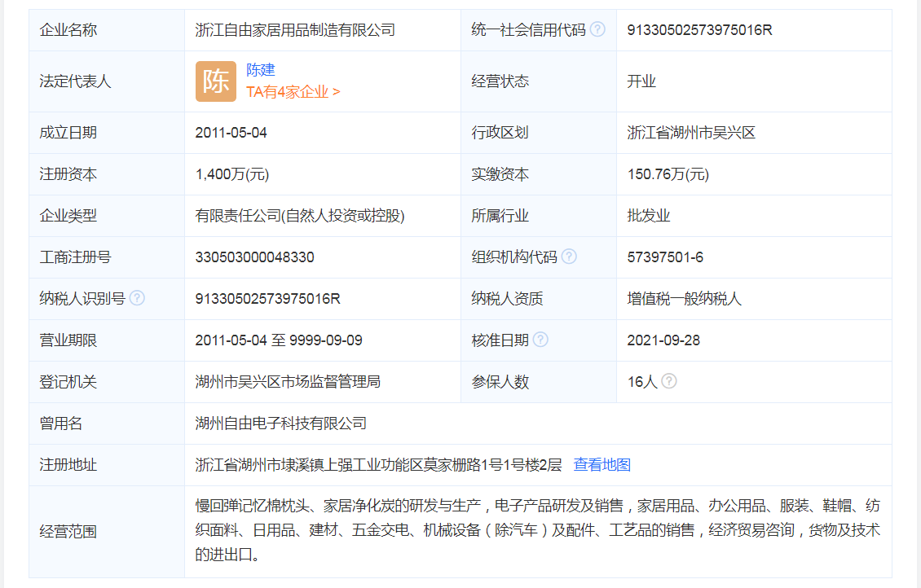Click the 湖州市吴兴区市场监督管理局 text

coord(285,380)
